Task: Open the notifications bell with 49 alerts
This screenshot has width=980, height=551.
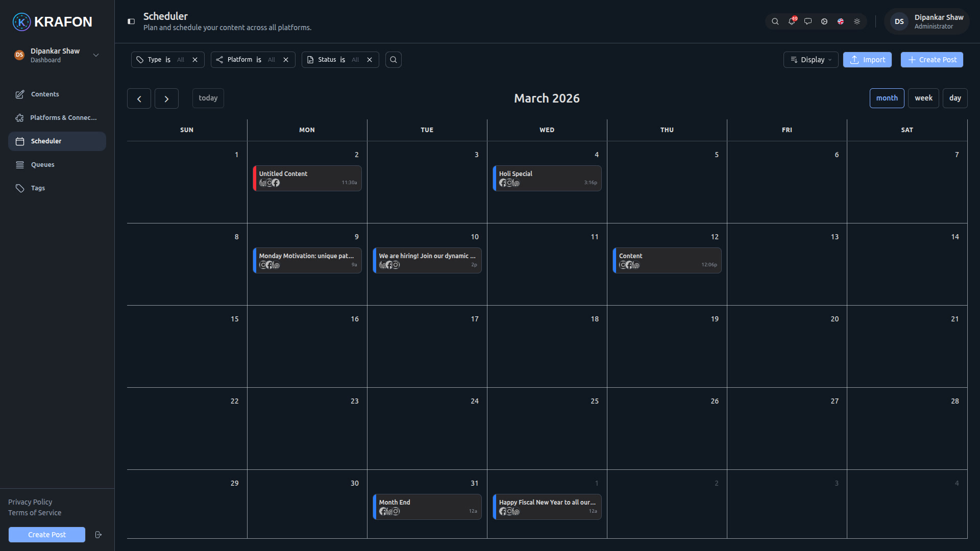Action: point(792,21)
